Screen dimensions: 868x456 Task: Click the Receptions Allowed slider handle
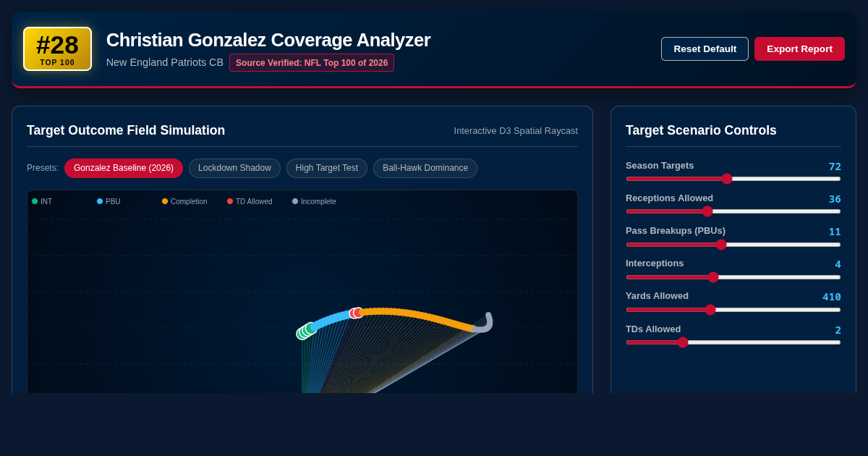[707, 211]
